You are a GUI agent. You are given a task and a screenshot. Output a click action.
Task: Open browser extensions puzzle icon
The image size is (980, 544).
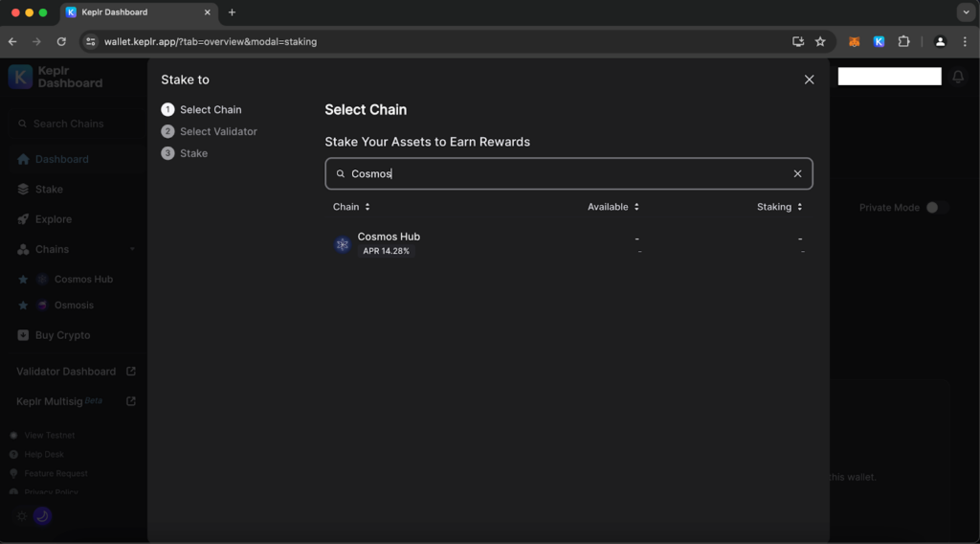[902, 42]
